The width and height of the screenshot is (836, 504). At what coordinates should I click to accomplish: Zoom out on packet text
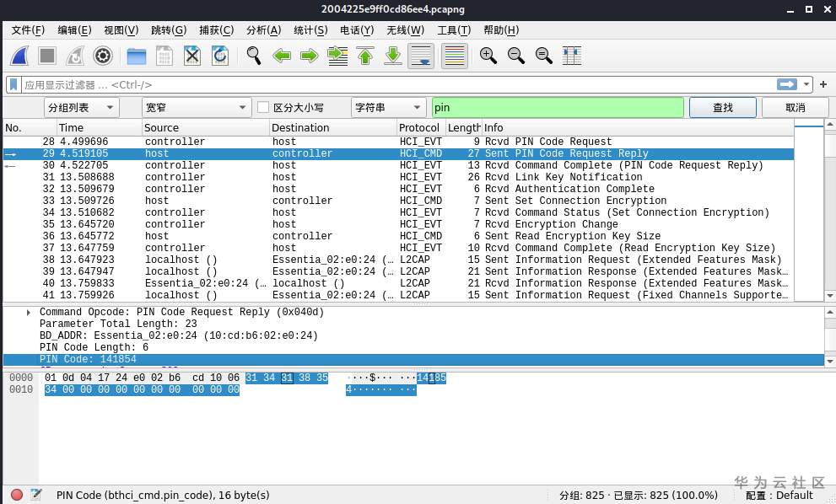(515, 56)
